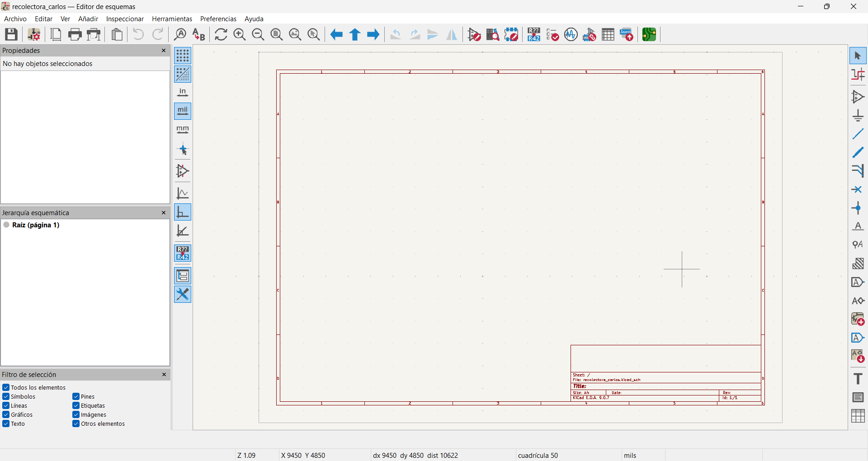868x461 pixels.
Task: Open the Añadir menu
Action: pos(88,19)
